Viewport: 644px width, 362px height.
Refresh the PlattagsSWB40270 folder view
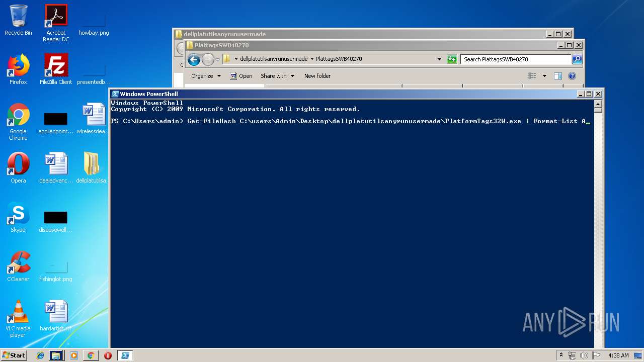point(452,59)
